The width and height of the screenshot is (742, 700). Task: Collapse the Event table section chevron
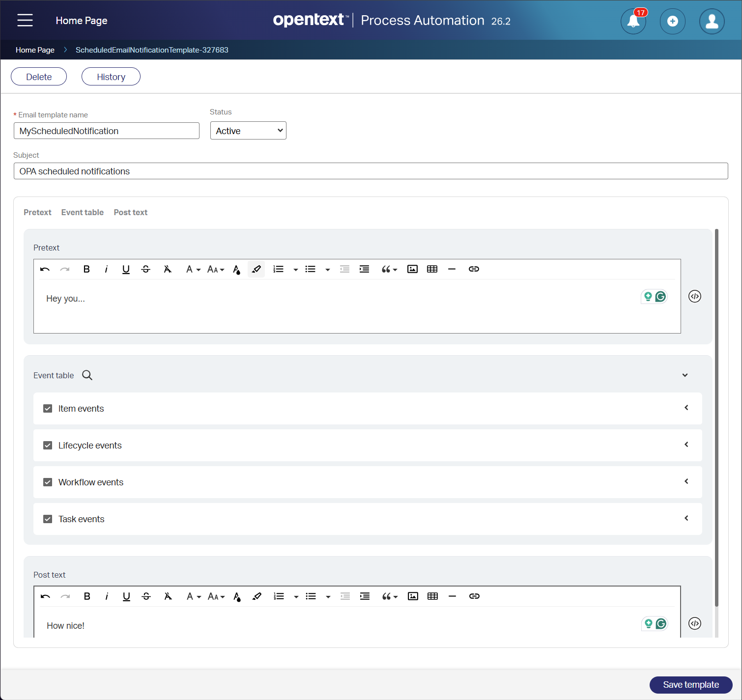pyautogui.click(x=685, y=375)
